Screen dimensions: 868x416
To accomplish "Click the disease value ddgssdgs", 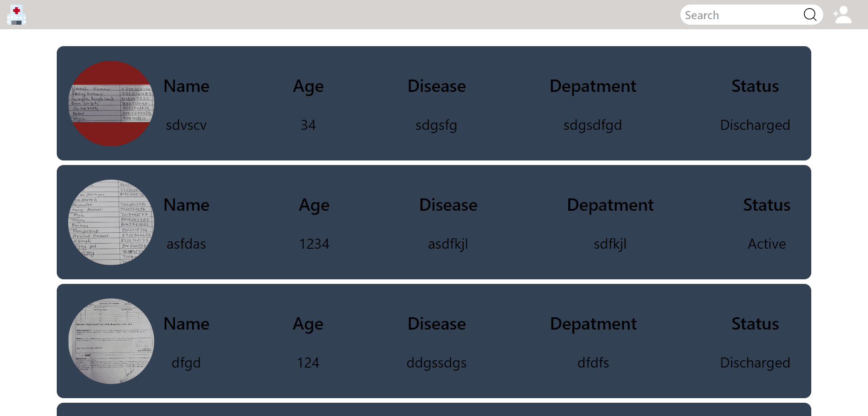I will tap(437, 363).
